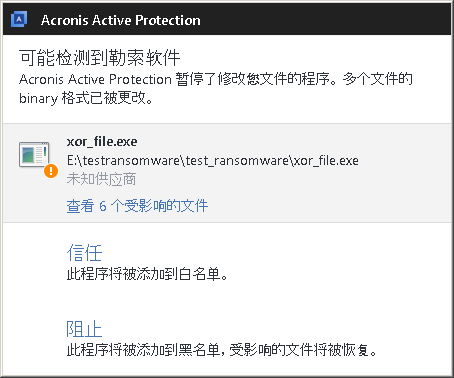
Task: Click the Acronis logo icon in title bar
Action: (19, 20)
